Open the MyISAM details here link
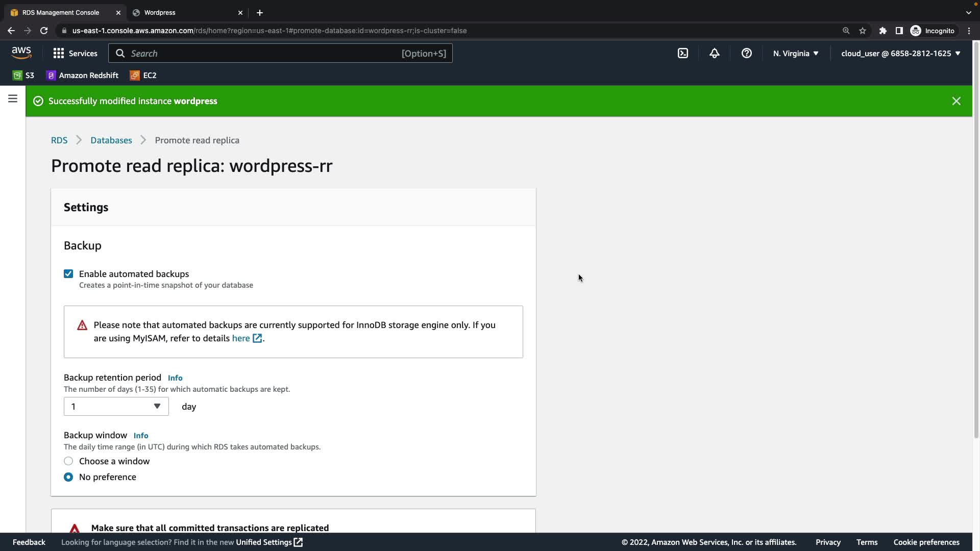The height and width of the screenshot is (551, 980). click(x=241, y=338)
